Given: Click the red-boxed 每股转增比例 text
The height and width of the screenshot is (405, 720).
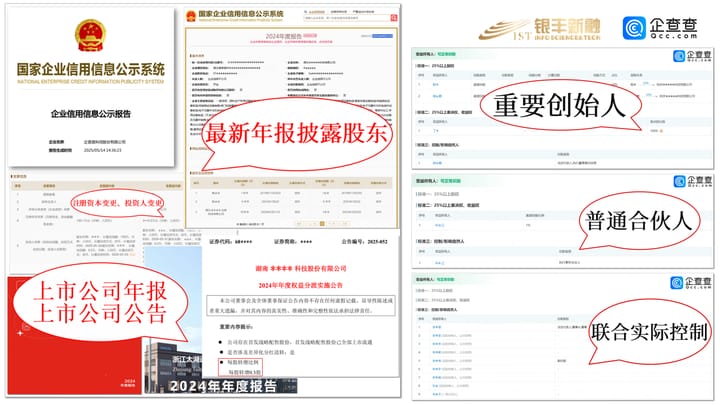Looking at the screenshot, I should pyautogui.click(x=241, y=361).
